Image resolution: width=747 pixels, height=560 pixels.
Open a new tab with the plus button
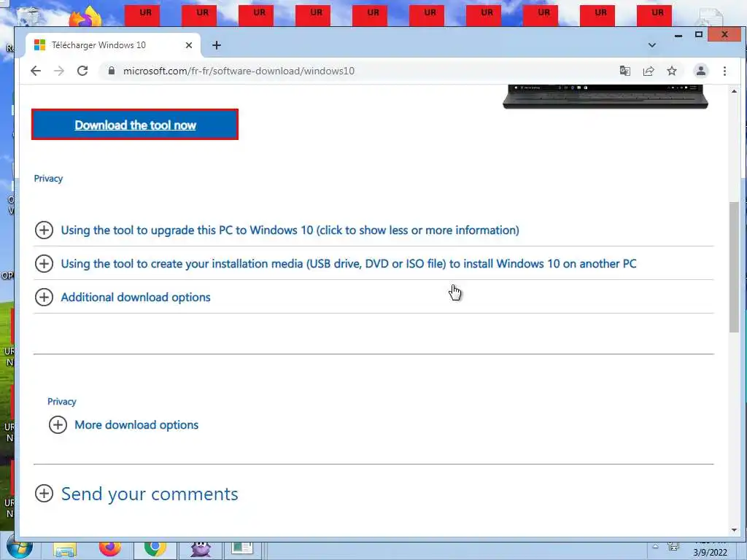[216, 45]
